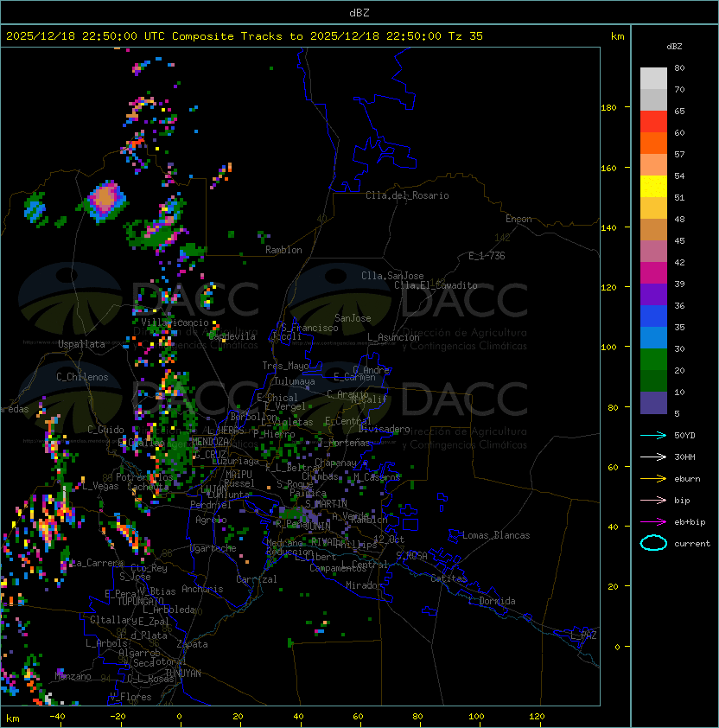Click the Manzano map label

click(x=73, y=676)
